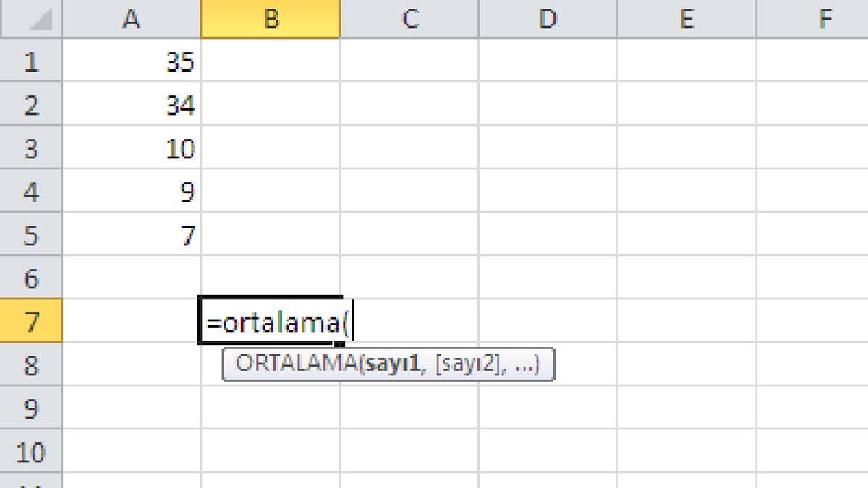The width and height of the screenshot is (868, 488).
Task: Select column C header
Action: coord(410,19)
